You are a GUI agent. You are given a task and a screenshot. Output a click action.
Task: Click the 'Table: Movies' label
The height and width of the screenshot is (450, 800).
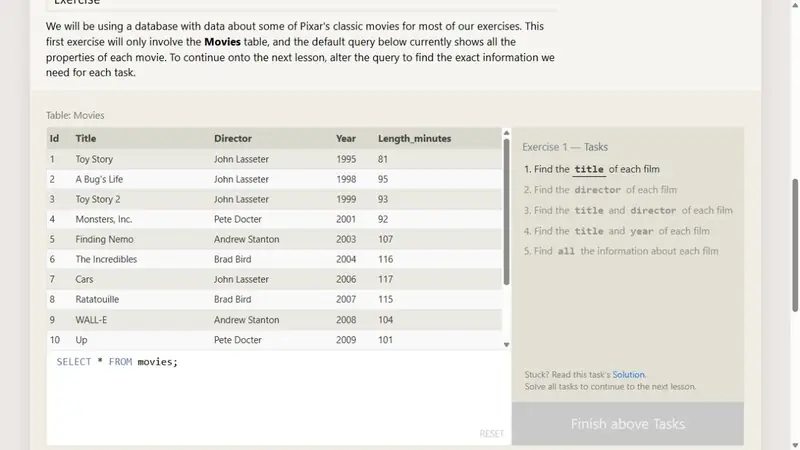75,115
